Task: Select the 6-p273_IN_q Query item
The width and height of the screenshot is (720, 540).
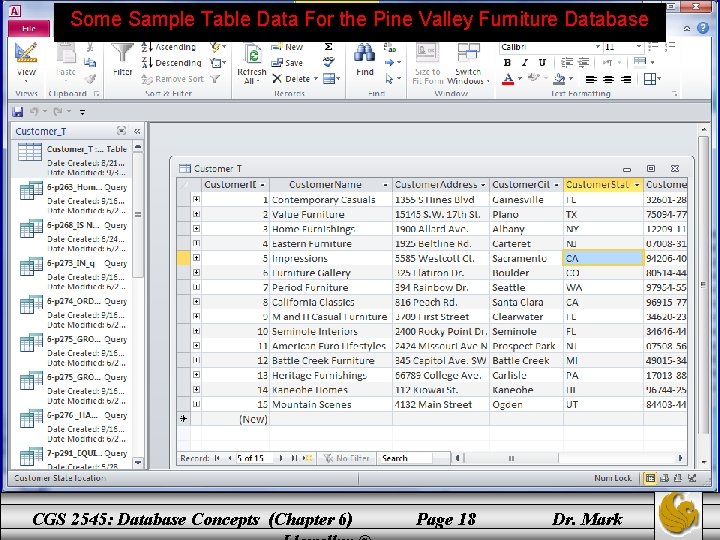Action: coord(73,273)
